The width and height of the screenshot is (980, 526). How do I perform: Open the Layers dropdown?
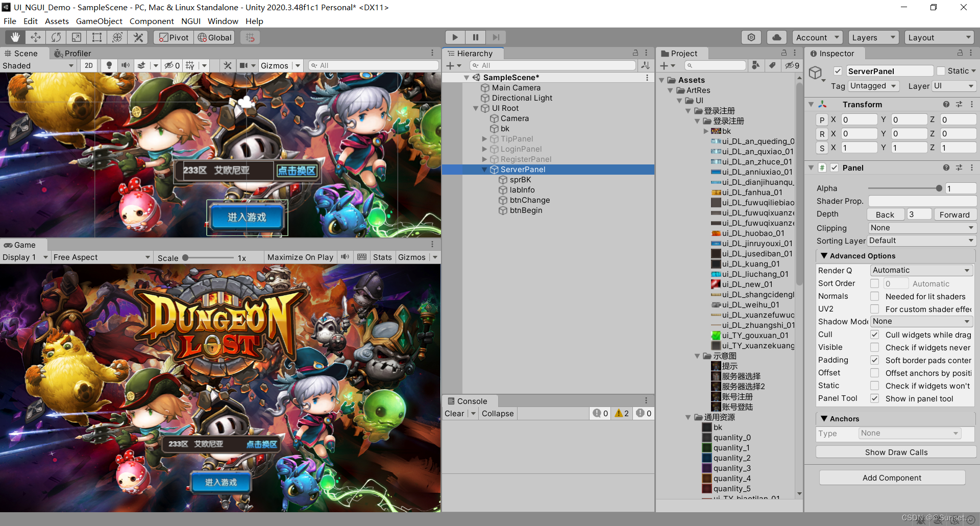(873, 37)
